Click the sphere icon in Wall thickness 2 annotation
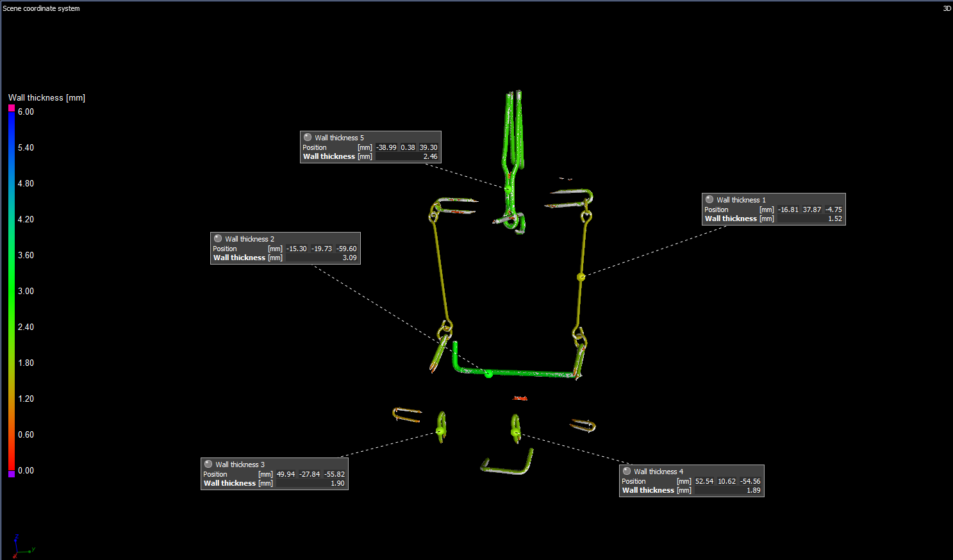 coord(218,239)
